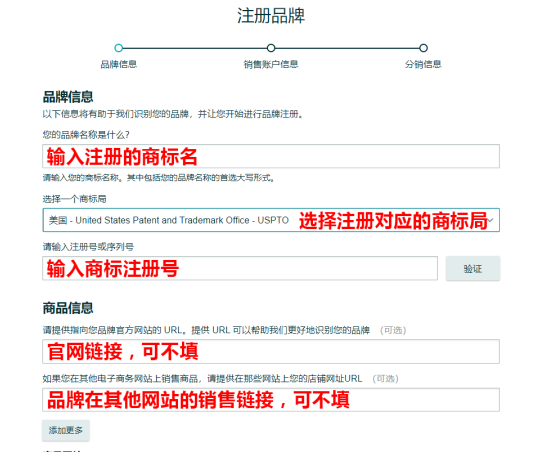Open the trademark office dropdown
This screenshot has width=546, height=452.
pyautogui.click(x=271, y=220)
